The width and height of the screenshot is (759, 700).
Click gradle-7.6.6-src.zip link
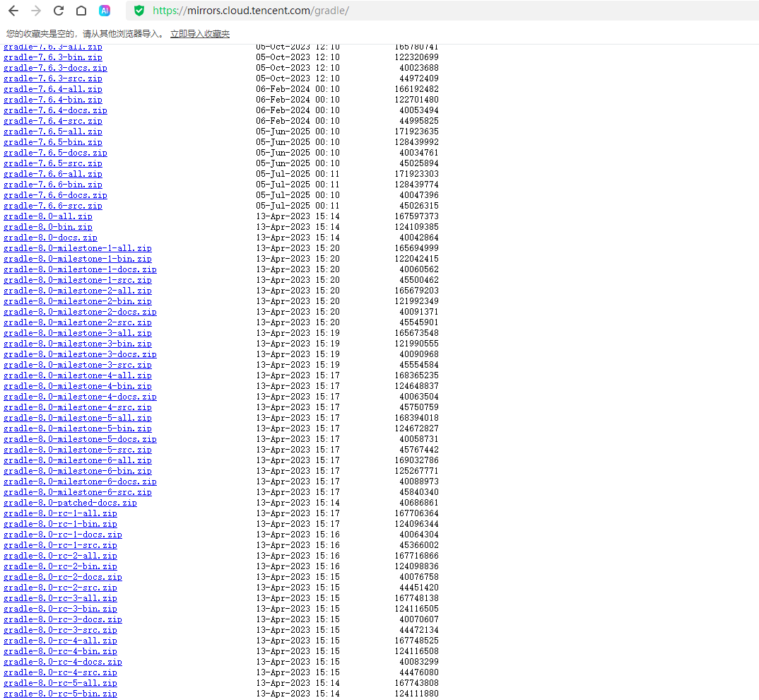[x=53, y=206]
